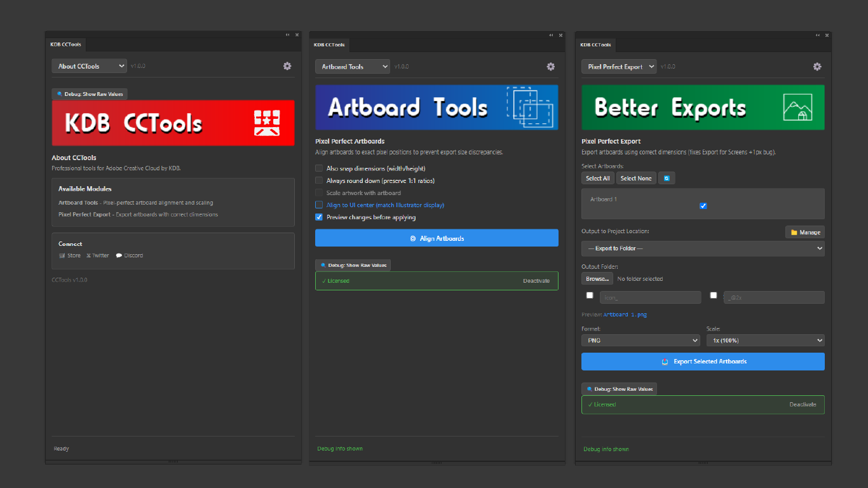The image size is (868, 488).
Task: Enable Always round down (preserve 1:1 ratios)
Action: [319, 180]
